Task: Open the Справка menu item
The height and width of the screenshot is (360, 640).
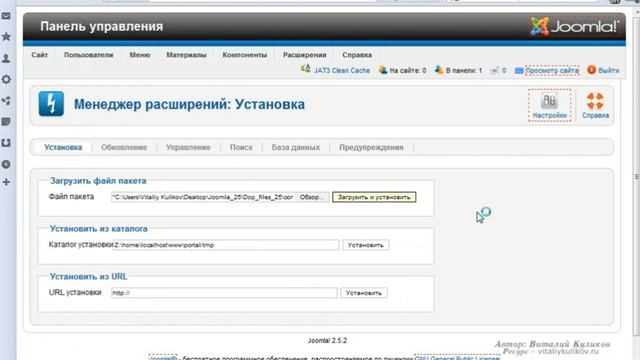Action: click(x=357, y=55)
